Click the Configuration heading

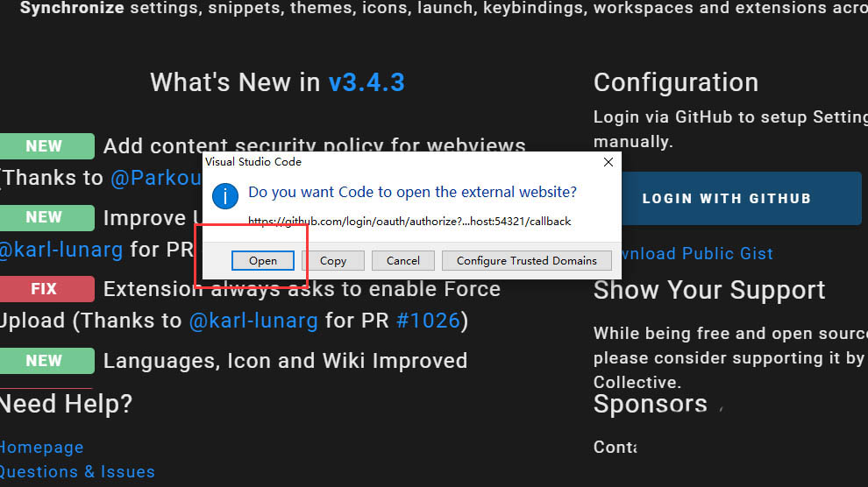coord(676,82)
